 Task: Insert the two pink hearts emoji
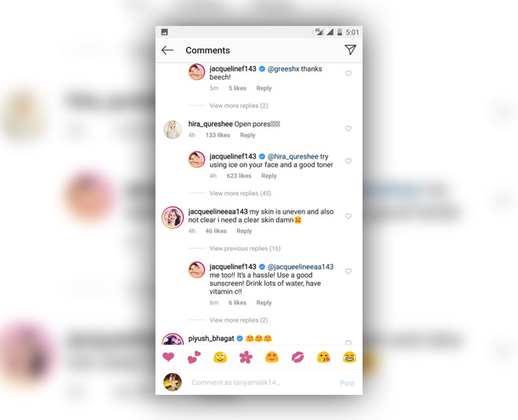click(195, 357)
